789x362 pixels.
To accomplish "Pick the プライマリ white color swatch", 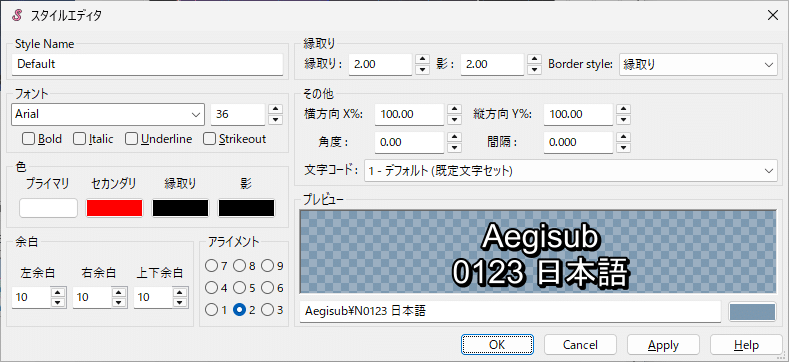I will (48, 208).
